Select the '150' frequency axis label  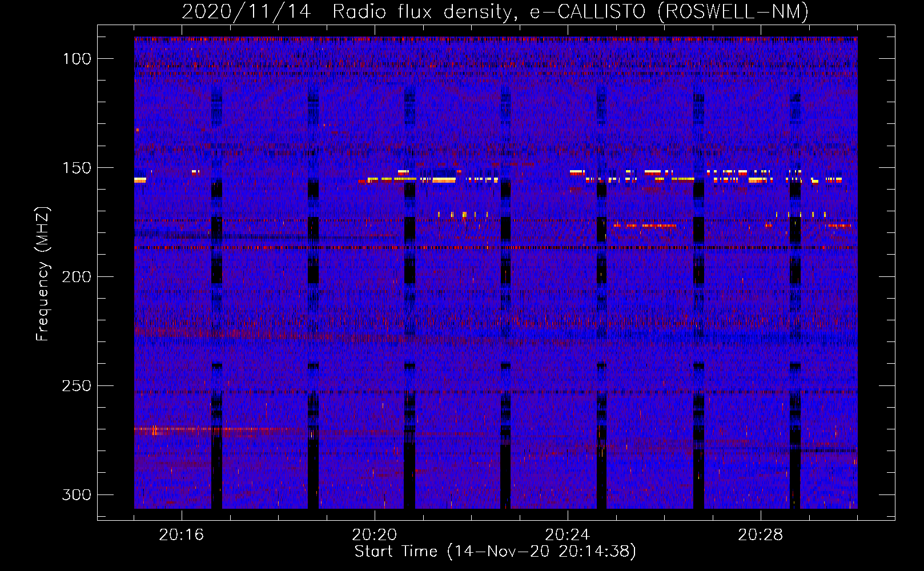click(x=77, y=168)
